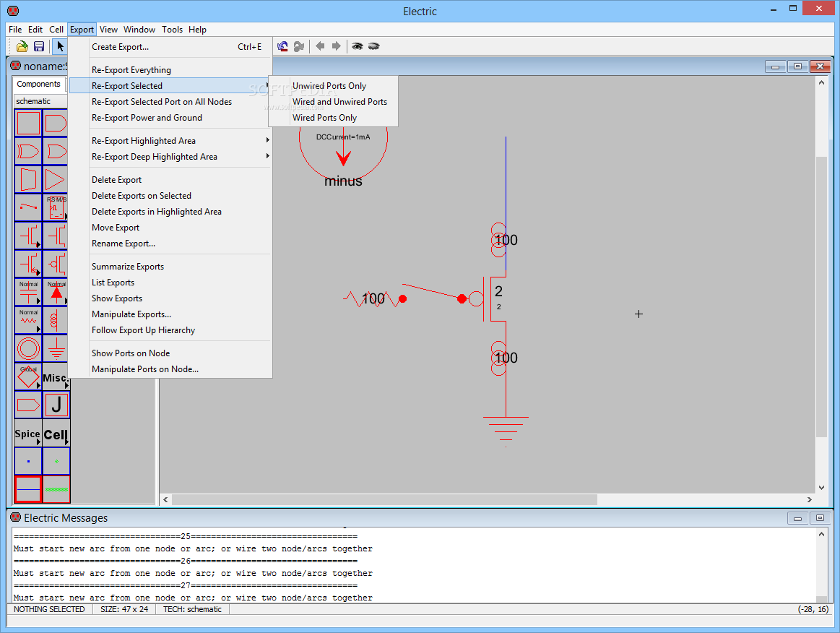Screen dimensions: 840x633
Task: Open the Spice components popup
Action: 28,433
